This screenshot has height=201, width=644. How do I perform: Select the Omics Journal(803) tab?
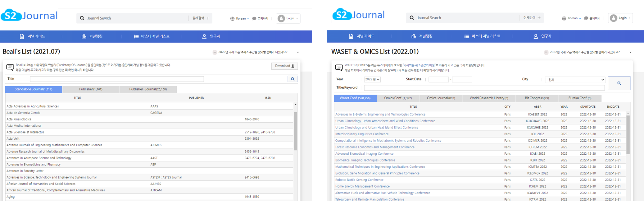tap(441, 98)
